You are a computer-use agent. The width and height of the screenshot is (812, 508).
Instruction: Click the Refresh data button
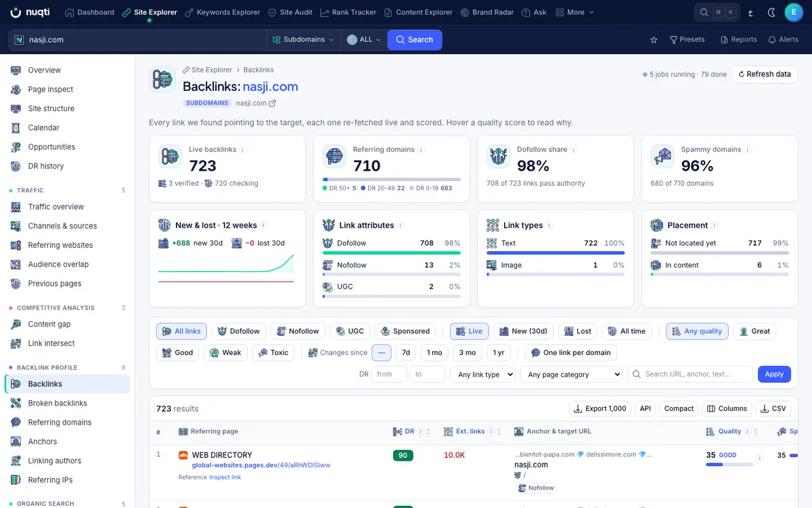point(765,75)
